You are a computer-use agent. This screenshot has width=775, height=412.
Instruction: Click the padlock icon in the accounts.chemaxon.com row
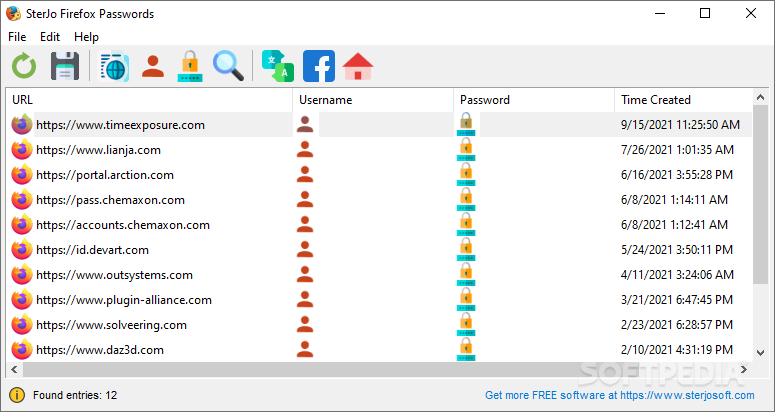pyautogui.click(x=466, y=225)
